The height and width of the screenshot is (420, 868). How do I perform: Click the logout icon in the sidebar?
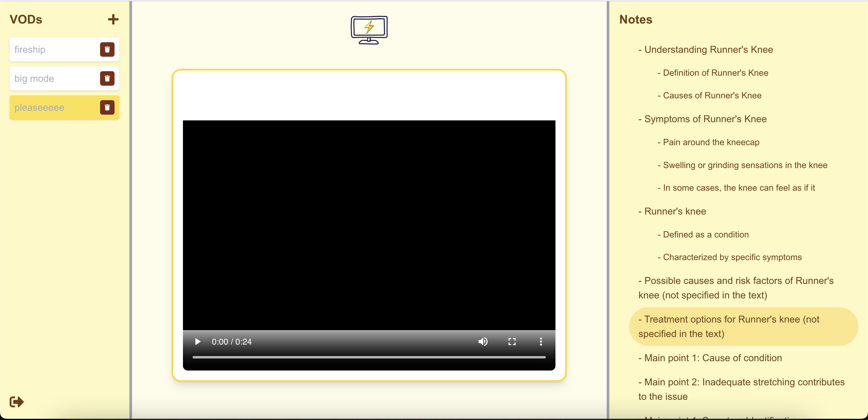[17, 402]
